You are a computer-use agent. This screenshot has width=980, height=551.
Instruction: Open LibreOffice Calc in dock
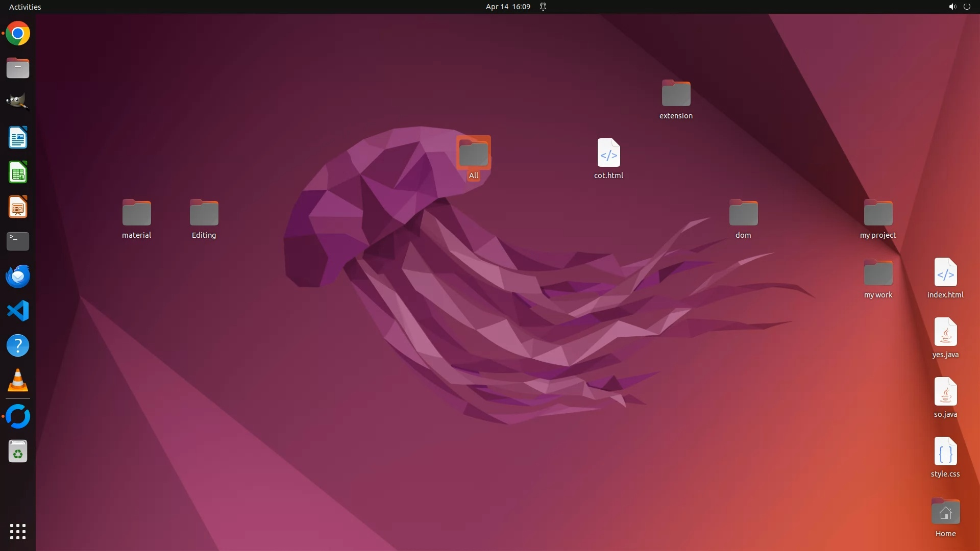tap(18, 172)
